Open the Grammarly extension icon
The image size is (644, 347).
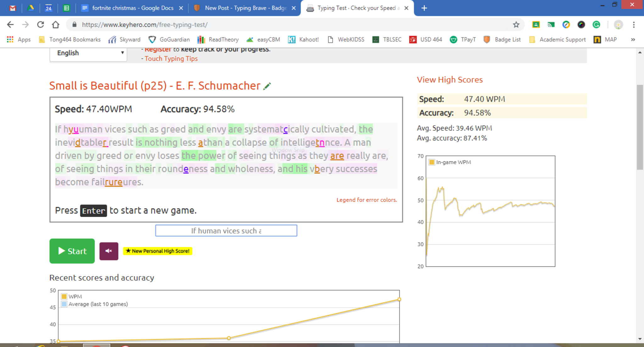596,25
